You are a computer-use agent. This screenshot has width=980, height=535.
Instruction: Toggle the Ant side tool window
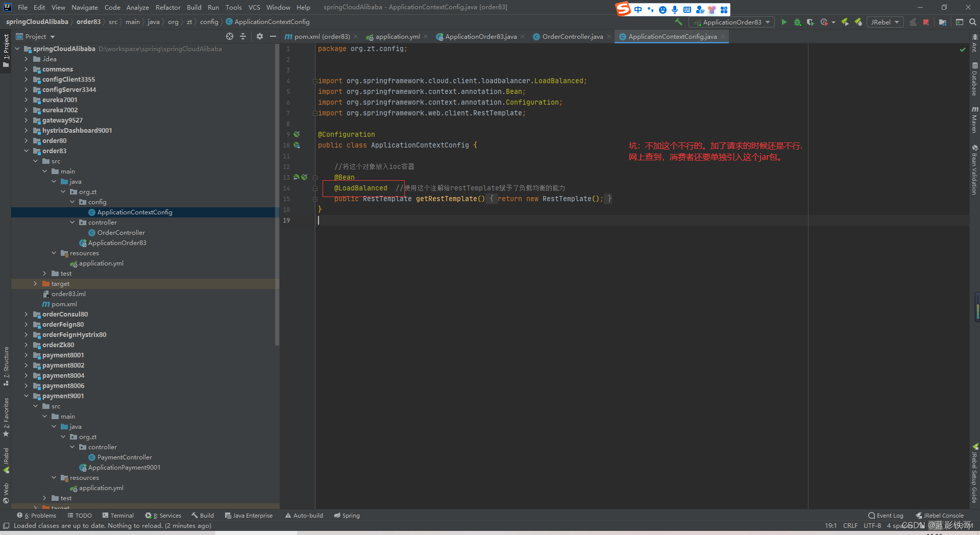click(x=974, y=43)
